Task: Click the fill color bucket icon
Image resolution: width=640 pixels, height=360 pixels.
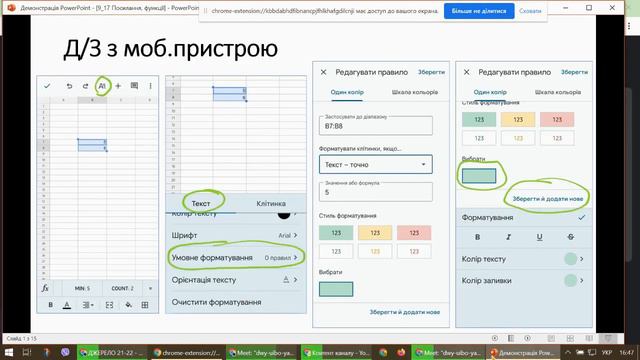Action: click(128, 305)
